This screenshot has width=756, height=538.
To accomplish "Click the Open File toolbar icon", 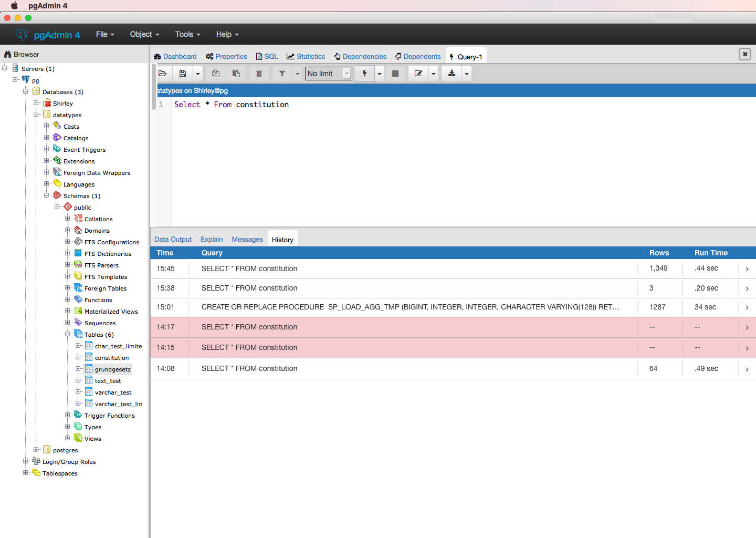I will [163, 74].
